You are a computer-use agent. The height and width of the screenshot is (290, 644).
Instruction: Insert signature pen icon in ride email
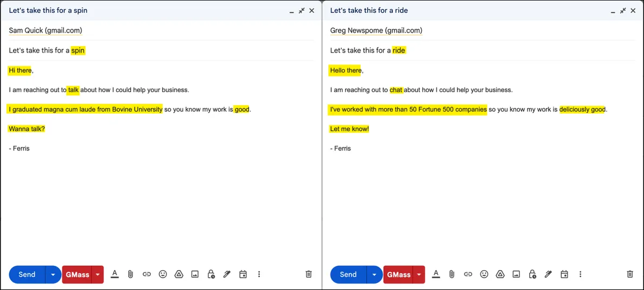(548, 274)
